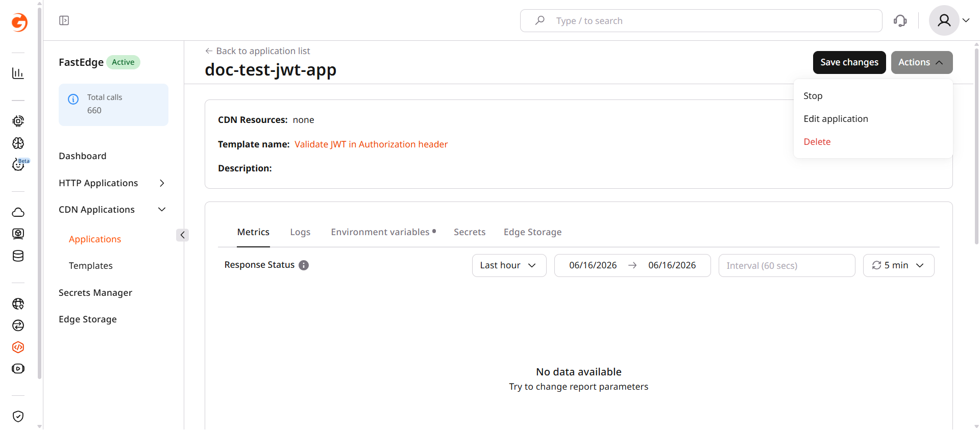Viewport: 980px width, 430px height.
Task: Click the 'Response Status' heading
Action: point(259,265)
